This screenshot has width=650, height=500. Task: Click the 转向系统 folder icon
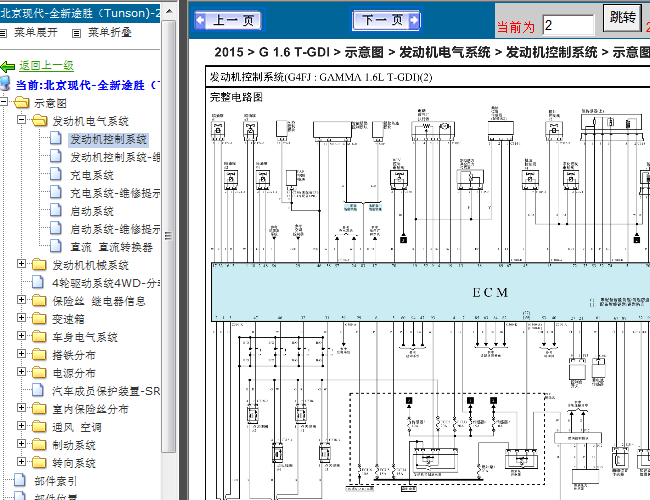[39, 462]
